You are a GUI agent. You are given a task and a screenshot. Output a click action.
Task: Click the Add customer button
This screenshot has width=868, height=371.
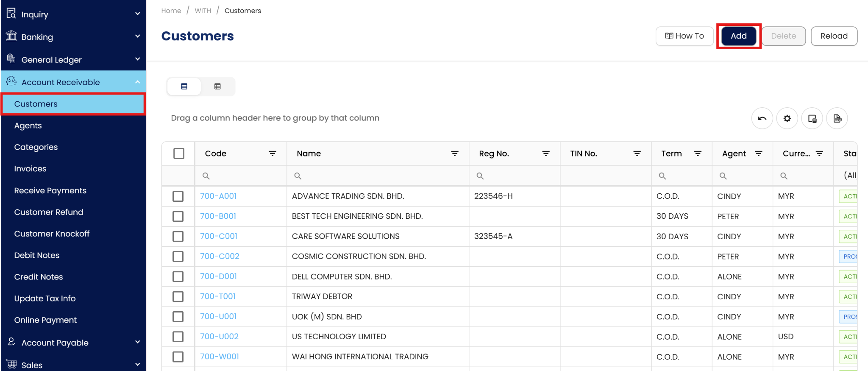click(738, 36)
